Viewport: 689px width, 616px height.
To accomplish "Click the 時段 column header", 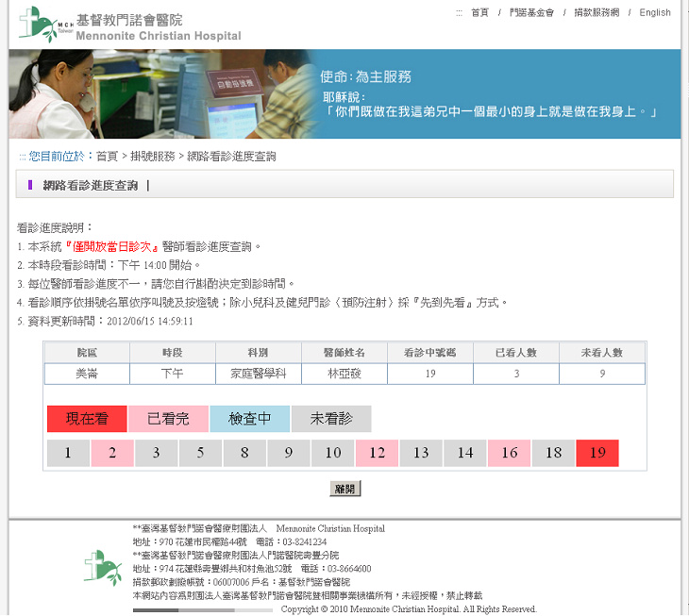I will pyautogui.click(x=172, y=353).
